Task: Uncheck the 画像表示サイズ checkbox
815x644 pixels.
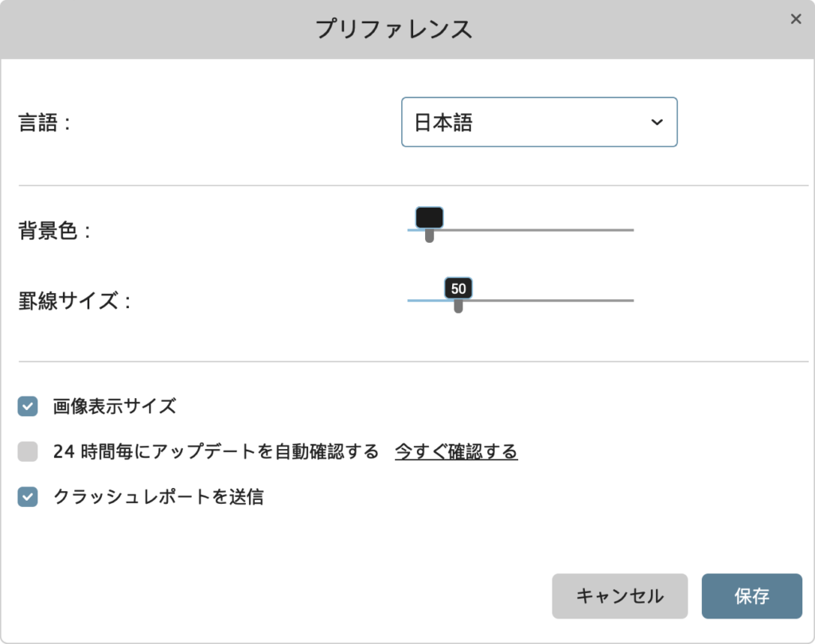Action: tap(28, 407)
